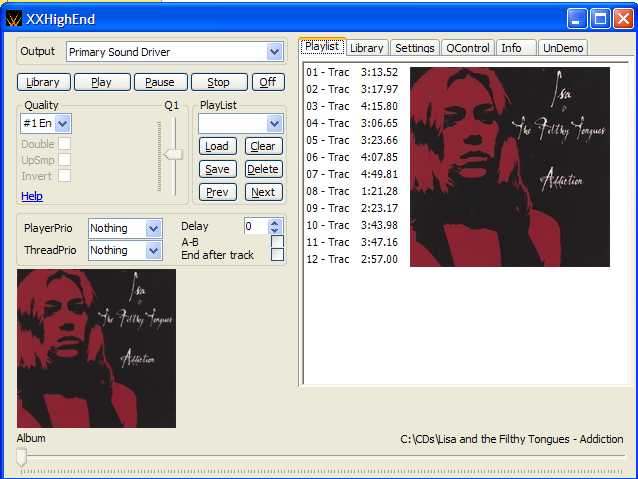Maximize the XXHighEnd window
The height and width of the screenshot is (479, 638).
(x=600, y=19)
